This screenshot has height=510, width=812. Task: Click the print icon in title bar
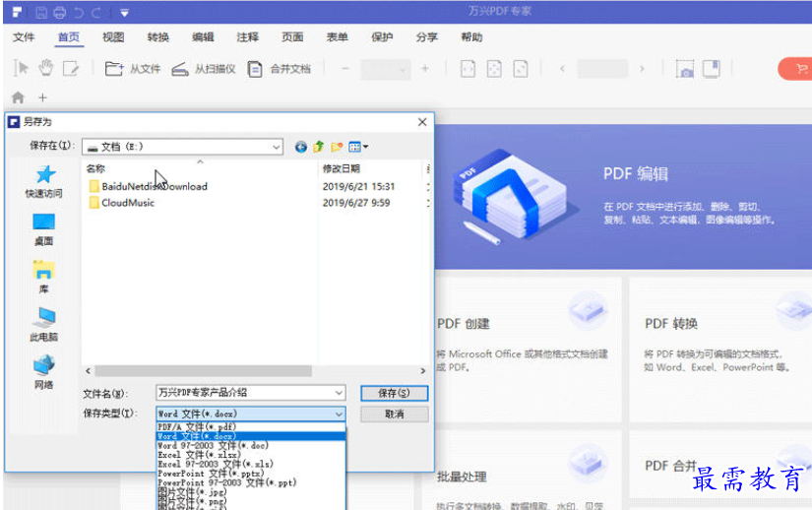[60, 13]
